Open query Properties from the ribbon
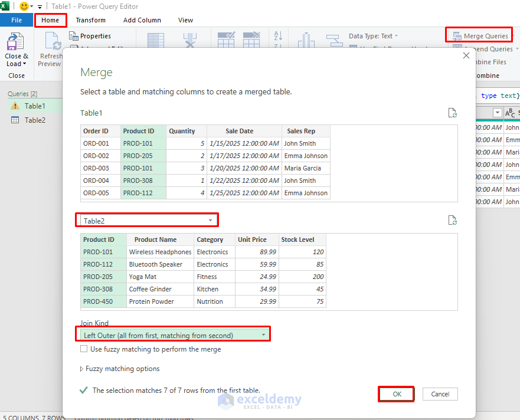This screenshot has width=520, height=420. pos(90,36)
